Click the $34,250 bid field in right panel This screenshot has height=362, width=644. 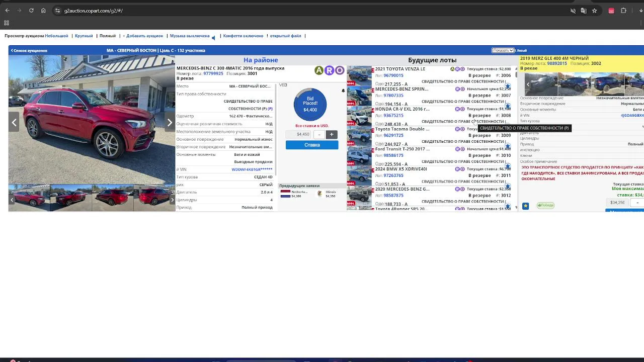pyautogui.click(x=617, y=203)
